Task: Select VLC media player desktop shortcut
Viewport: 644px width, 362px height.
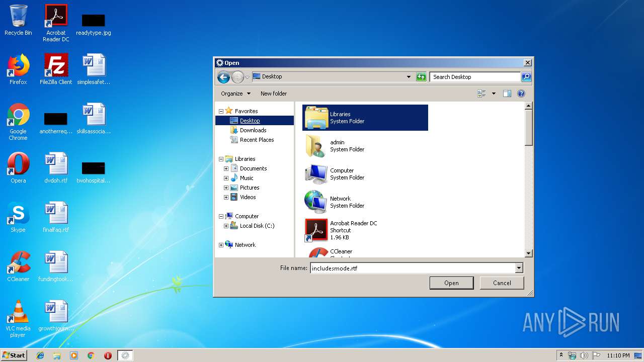Action: pyautogui.click(x=18, y=319)
